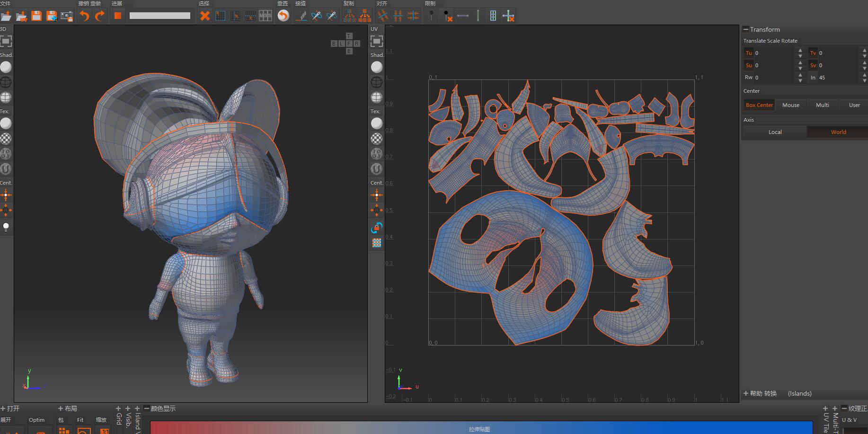Save the file with the floppy icon
868x434 pixels.
(36, 16)
